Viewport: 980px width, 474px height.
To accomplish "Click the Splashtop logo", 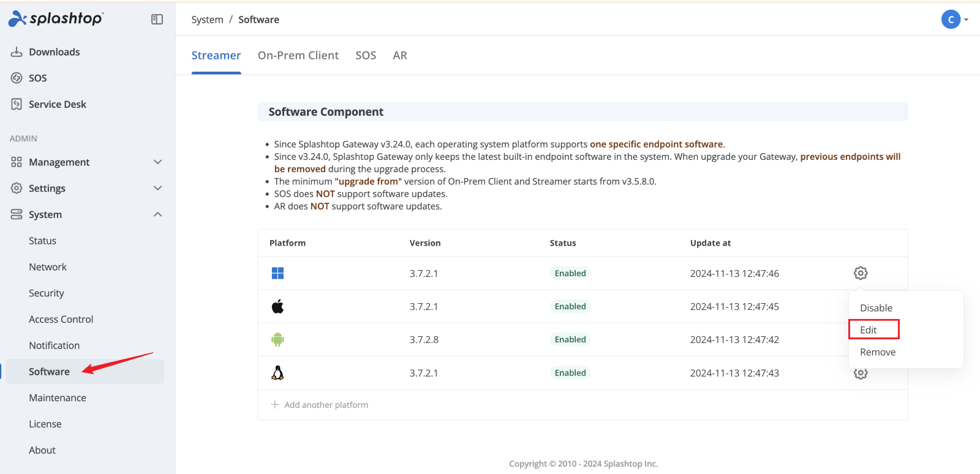I will (56, 18).
